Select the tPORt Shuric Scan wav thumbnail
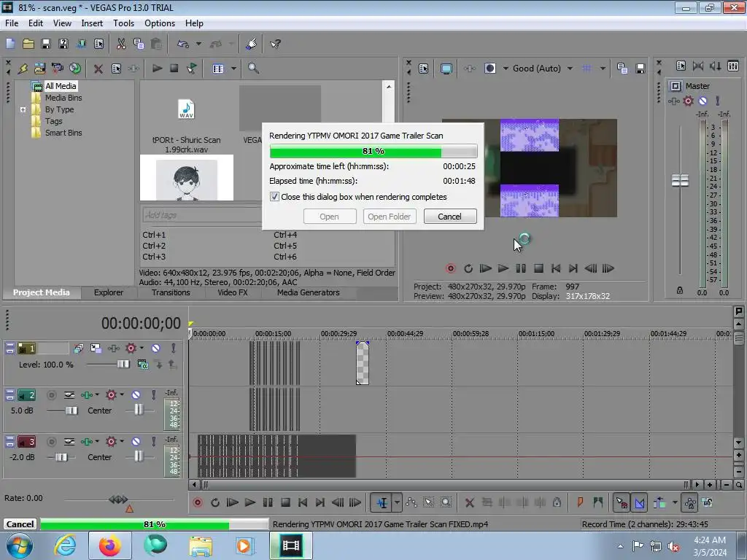The image size is (747, 560). tap(186, 109)
